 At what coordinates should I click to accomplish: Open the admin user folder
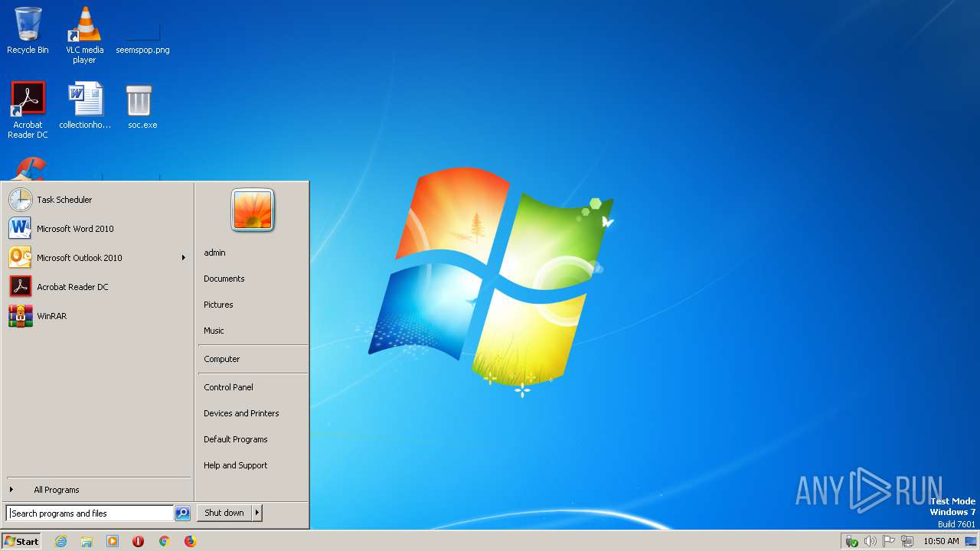[253, 253]
